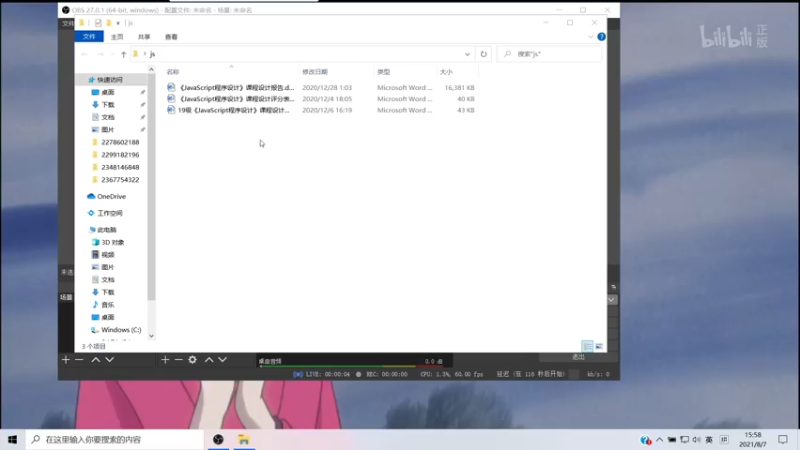Click the OBS 桌面音频 volume meter
Image resolution: width=800 pixels, height=450 pixels.
click(351, 366)
